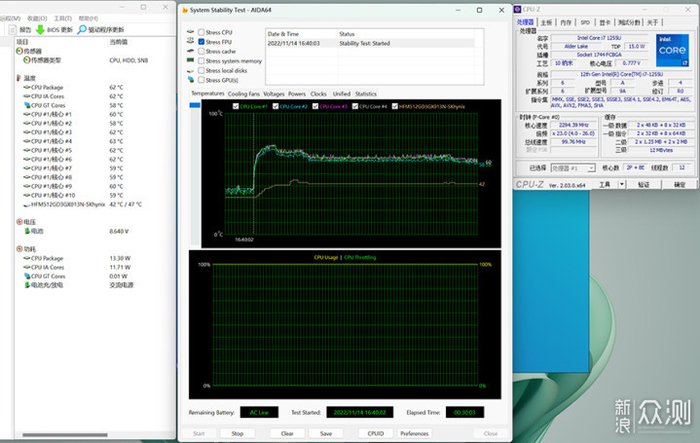Uncheck the Stress FPU checkbox
Image resolution: width=700 pixels, height=443 pixels.
point(201,42)
